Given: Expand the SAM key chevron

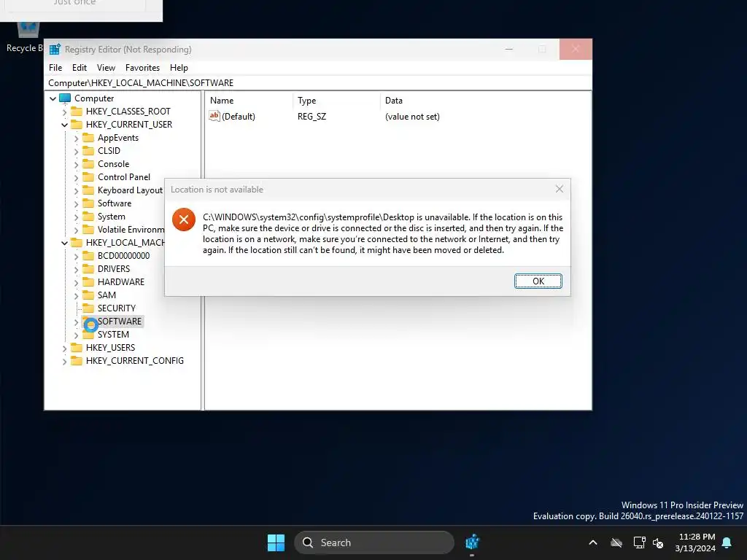Looking at the screenshot, I should (76, 296).
